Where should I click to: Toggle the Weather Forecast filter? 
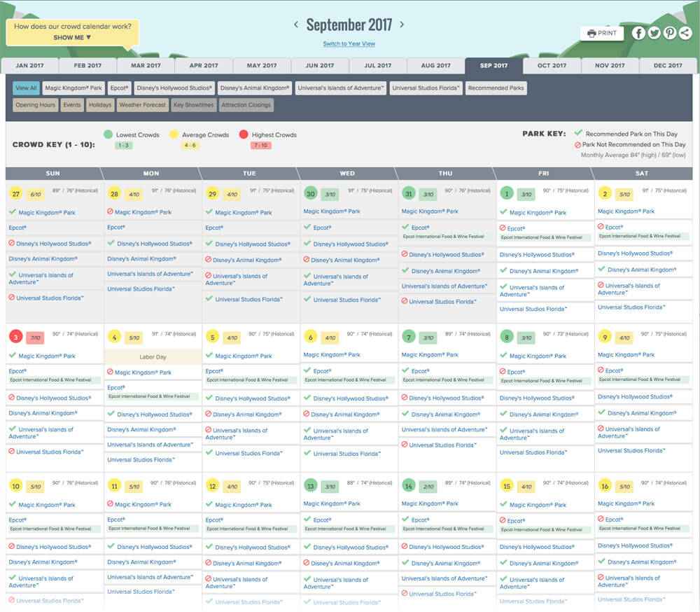click(142, 105)
